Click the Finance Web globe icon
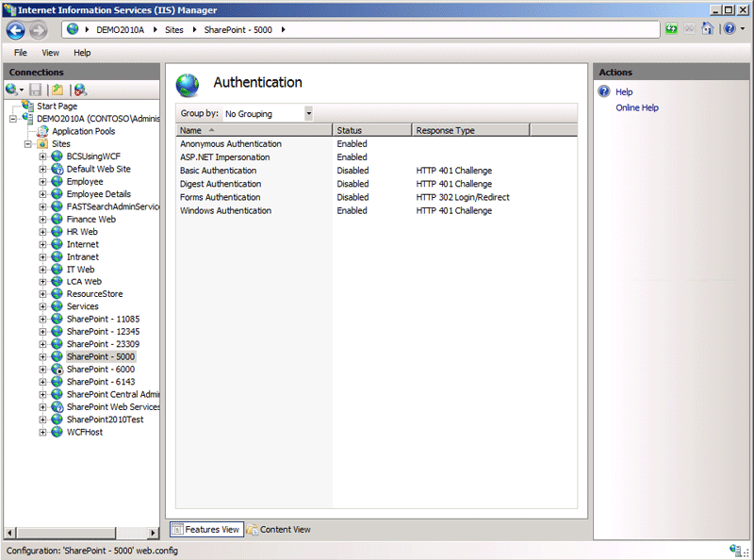 57,219
